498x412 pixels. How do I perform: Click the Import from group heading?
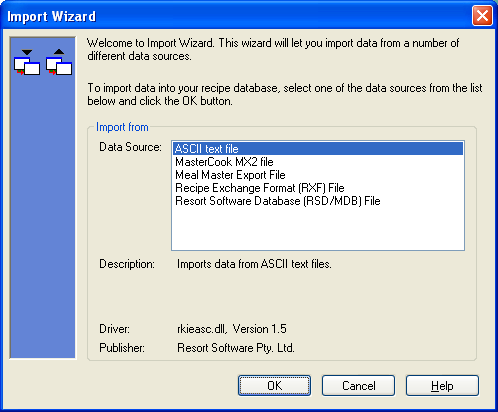[x=122, y=127]
